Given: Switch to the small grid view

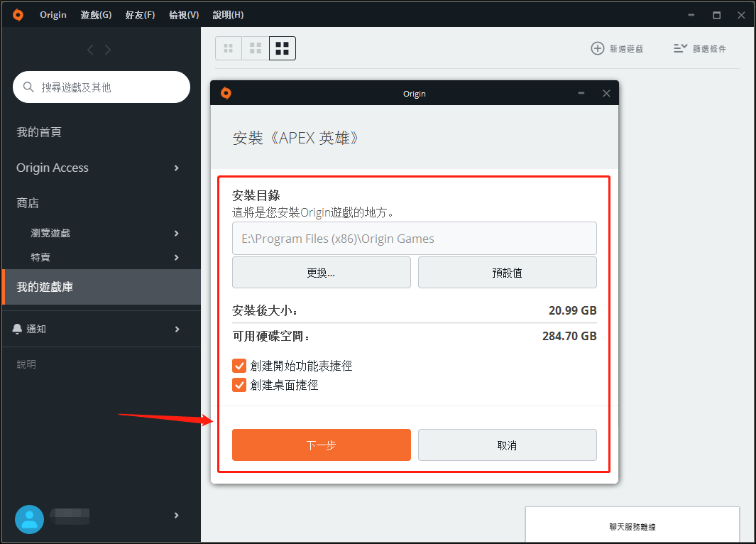Looking at the screenshot, I should point(229,48).
